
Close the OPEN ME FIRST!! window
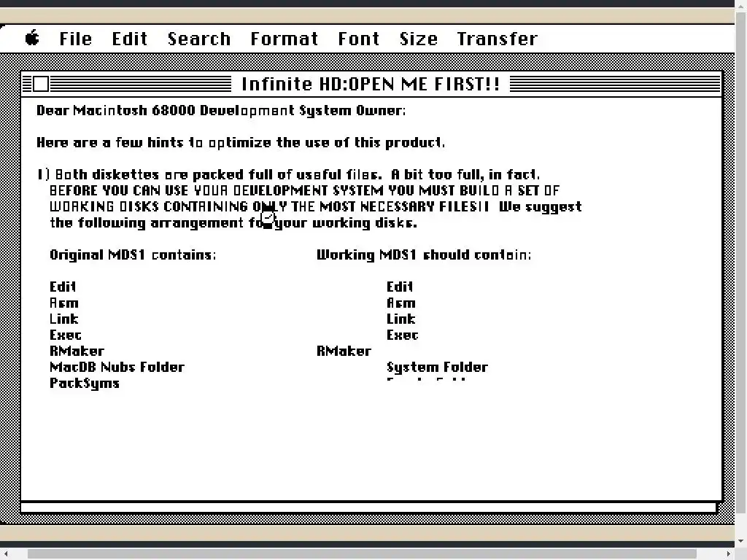[41, 84]
